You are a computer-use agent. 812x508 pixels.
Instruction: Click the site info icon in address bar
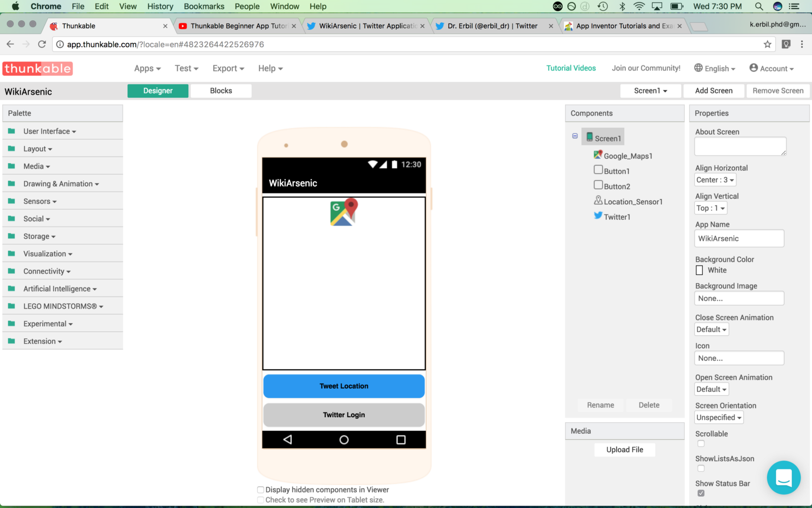tap(60, 44)
